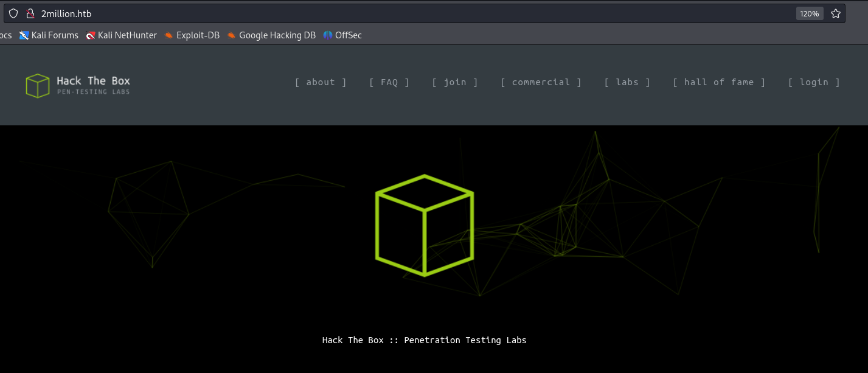Click the large green cube graphic
Image resolution: width=868 pixels, height=373 pixels.
pos(425,225)
